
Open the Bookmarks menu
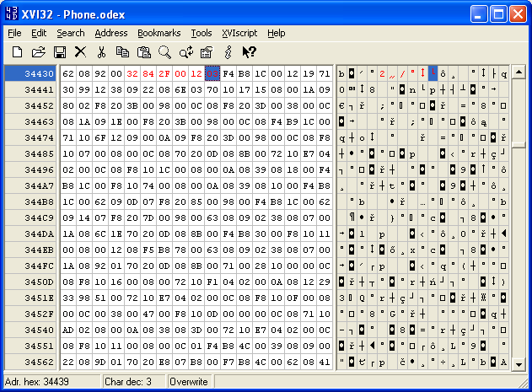[159, 33]
